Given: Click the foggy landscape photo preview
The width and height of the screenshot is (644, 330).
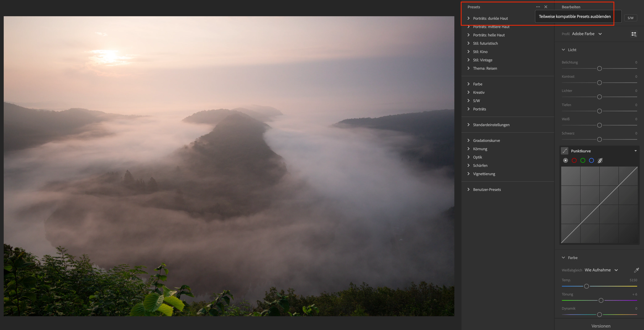Looking at the screenshot, I should coord(229,166).
